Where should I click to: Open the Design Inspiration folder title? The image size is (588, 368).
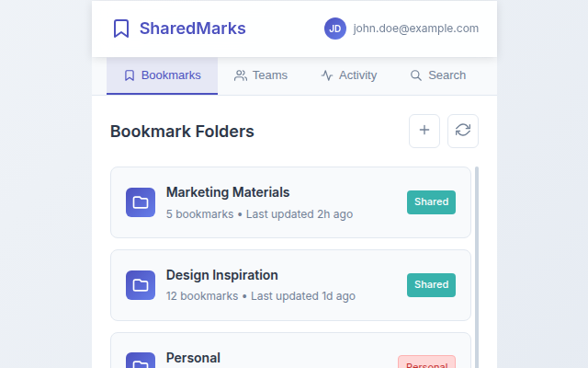tap(222, 275)
